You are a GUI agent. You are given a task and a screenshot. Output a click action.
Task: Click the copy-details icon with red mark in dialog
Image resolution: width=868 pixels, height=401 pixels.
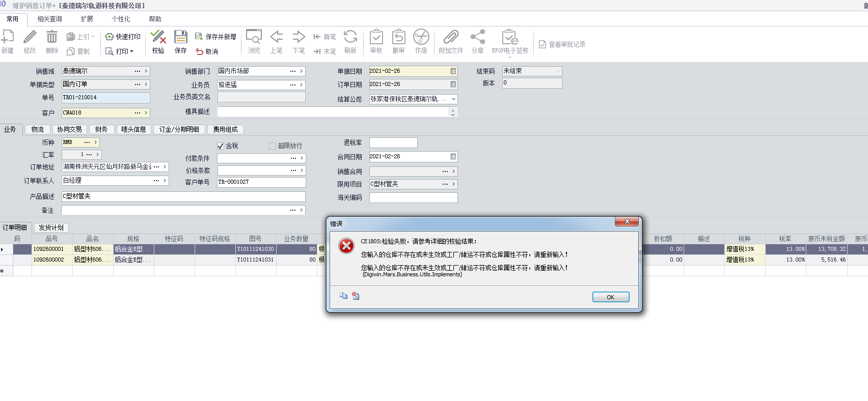[356, 296]
